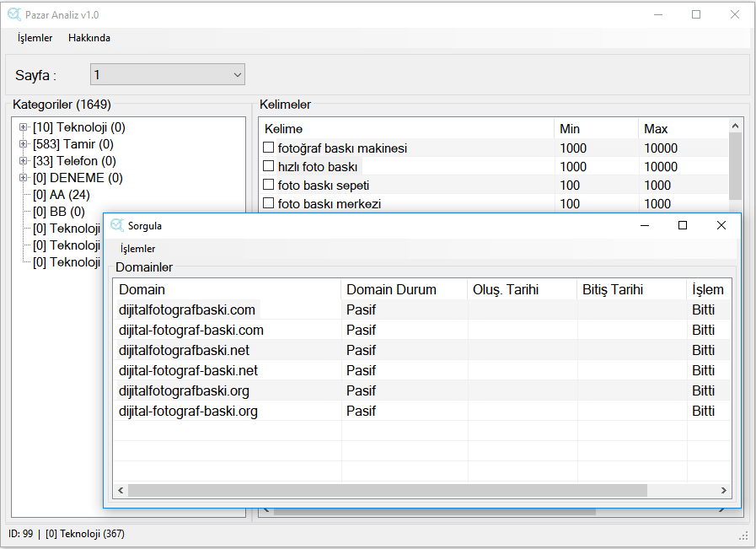The height and width of the screenshot is (549, 756).
Task: Click Max value 1000 of foto baskı merkezi
Action: point(657,204)
